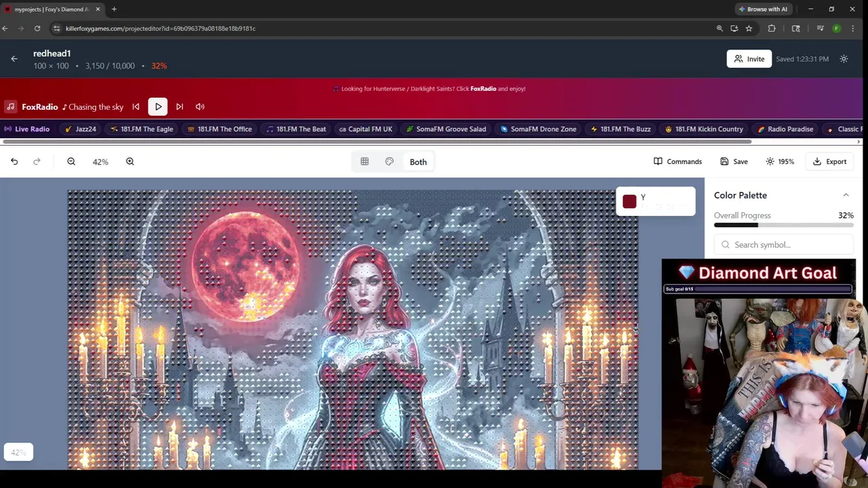Toggle the light/dark theme sun icon
Screen dimensions: 868x488
844,59
